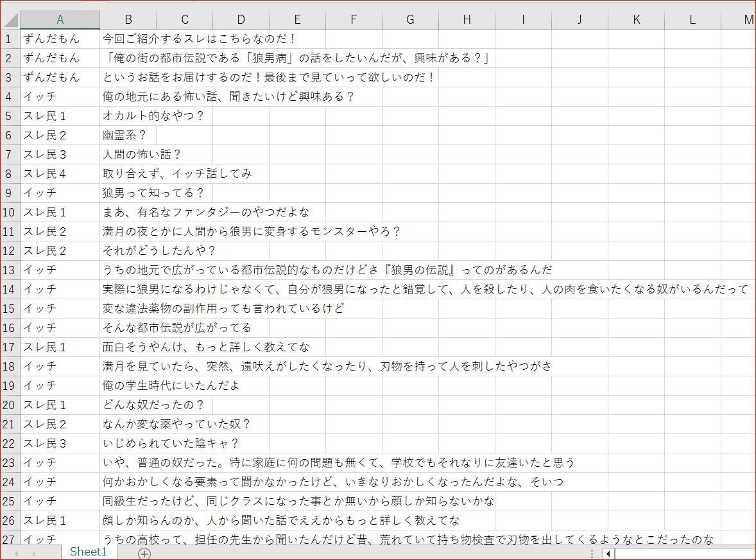Click '顔しか知らんのか' cell in row 26
The height and width of the screenshot is (560, 756).
pos(280,521)
